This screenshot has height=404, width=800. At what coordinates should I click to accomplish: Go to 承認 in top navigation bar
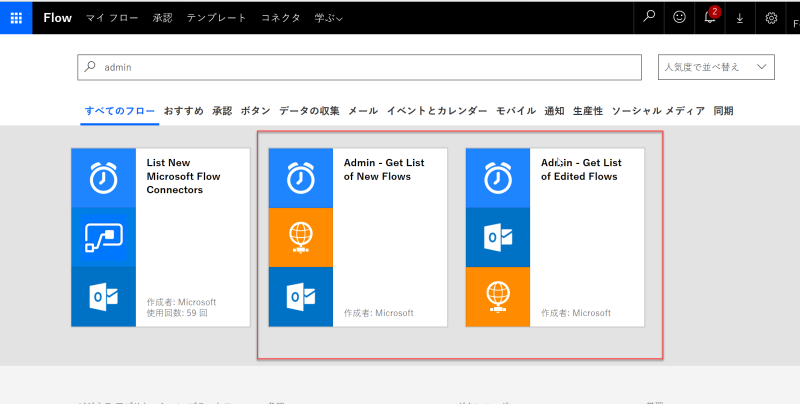pos(162,18)
